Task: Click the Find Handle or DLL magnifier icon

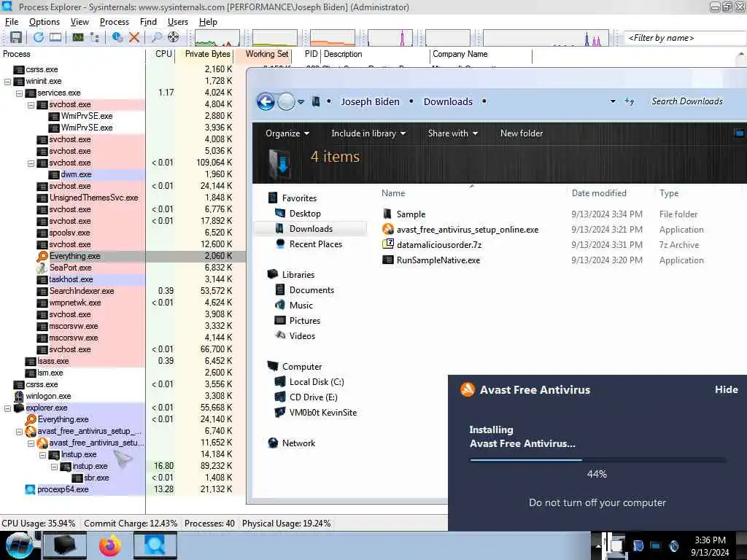Action: pyautogui.click(x=156, y=37)
